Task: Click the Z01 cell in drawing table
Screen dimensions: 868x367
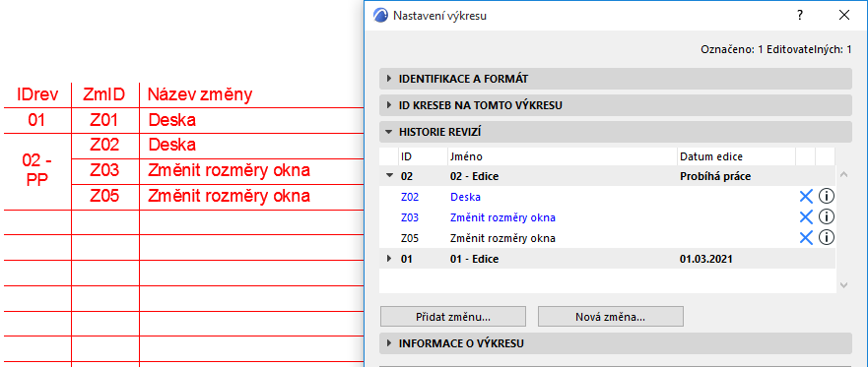Action: click(104, 120)
